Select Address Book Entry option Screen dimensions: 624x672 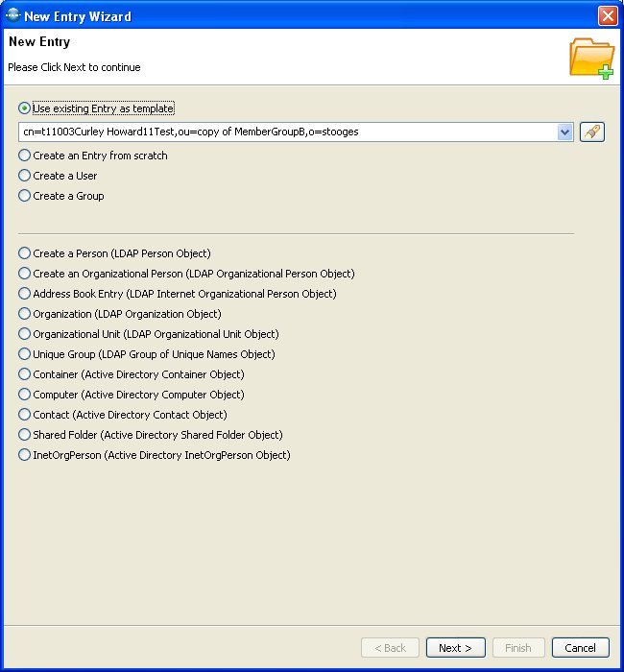coord(25,294)
